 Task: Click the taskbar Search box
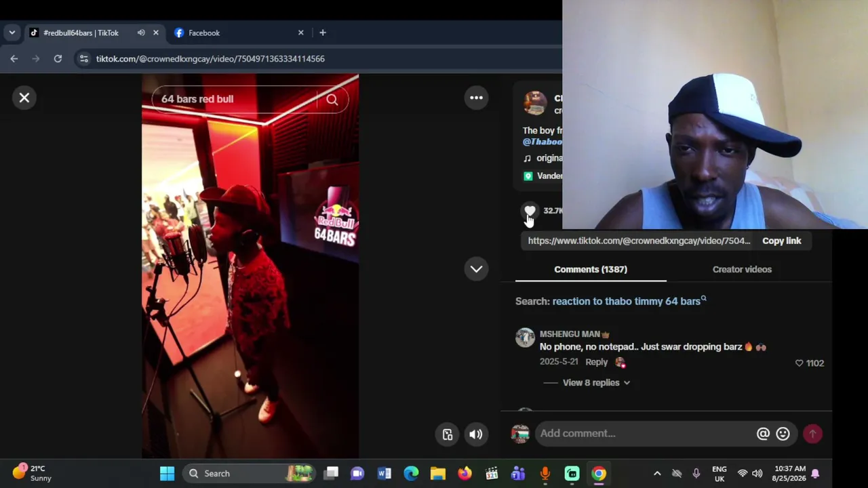pyautogui.click(x=250, y=474)
